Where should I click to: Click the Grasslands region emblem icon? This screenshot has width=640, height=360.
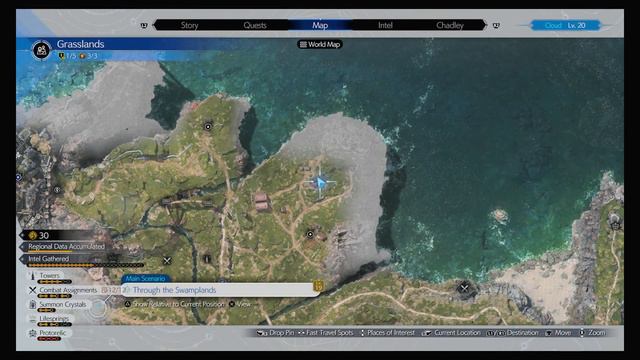pos(41,50)
